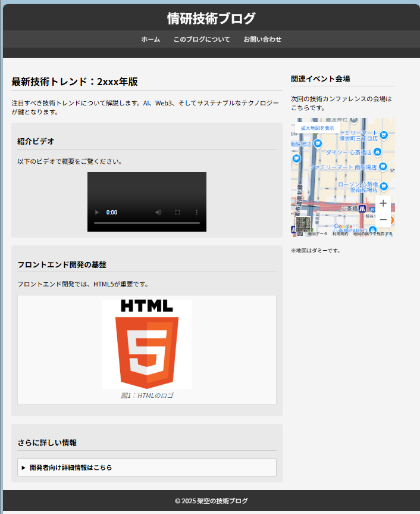The width and height of the screenshot is (420, 514).
Task: Click the 心斎橋 subway station icon
Action: (362, 208)
